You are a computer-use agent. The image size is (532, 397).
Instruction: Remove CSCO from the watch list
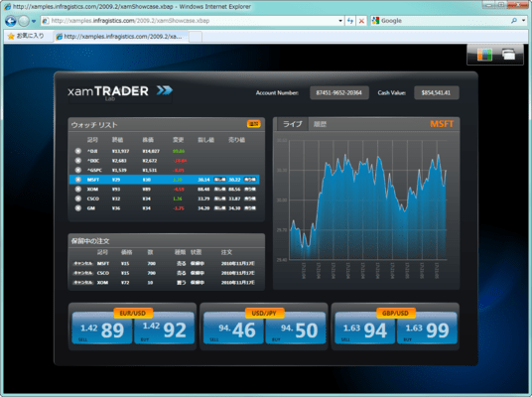coord(78,198)
